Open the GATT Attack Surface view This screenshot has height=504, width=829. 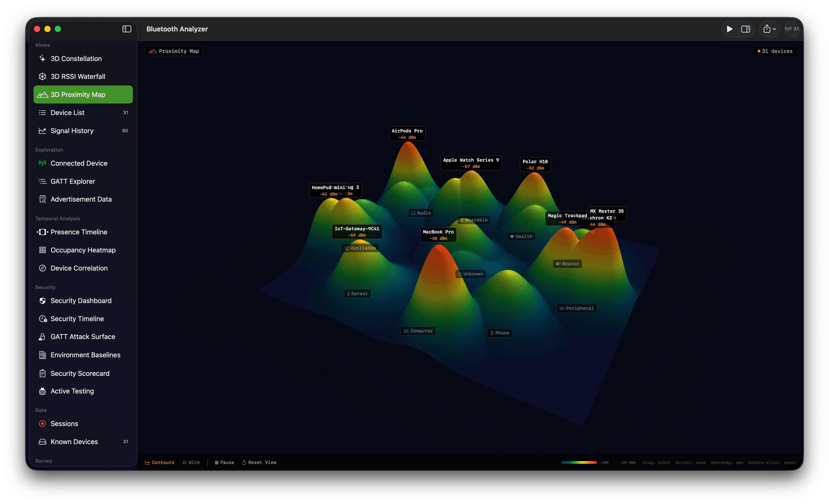click(x=83, y=337)
